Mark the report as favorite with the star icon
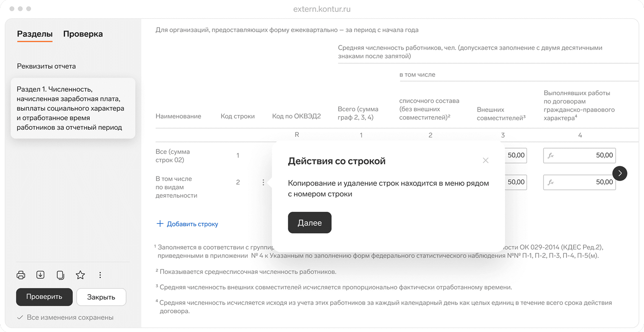This screenshot has height=332, width=644. click(x=80, y=275)
